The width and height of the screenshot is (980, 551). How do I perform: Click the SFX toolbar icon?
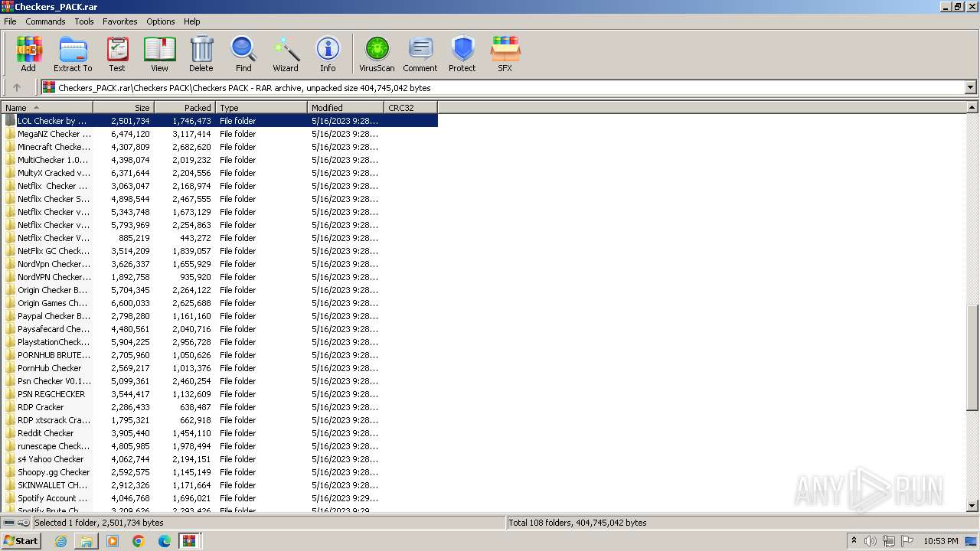point(505,54)
